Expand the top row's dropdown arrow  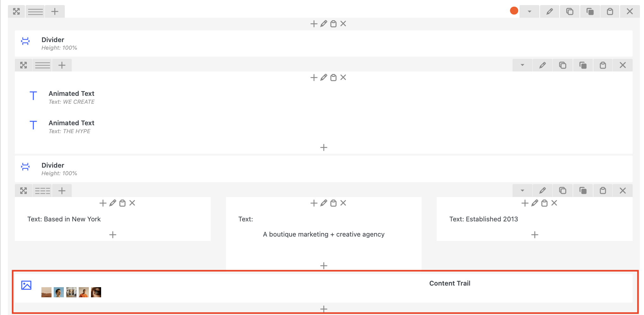coord(529,12)
